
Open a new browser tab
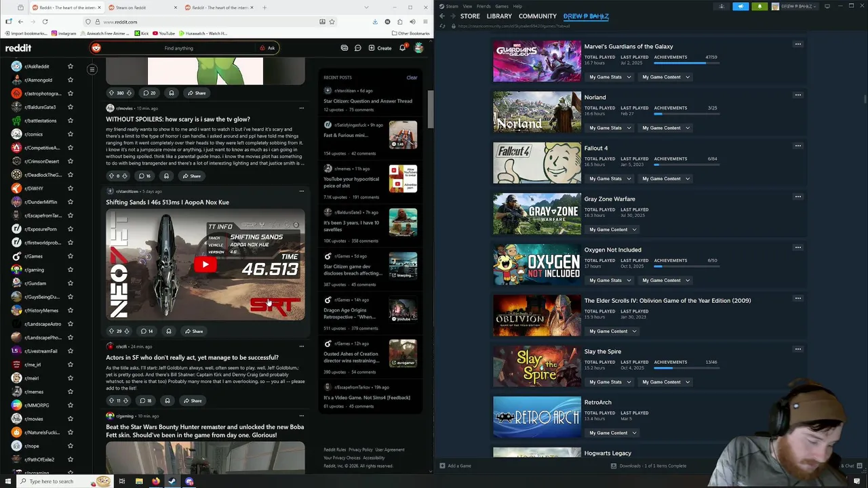tap(264, 7)
